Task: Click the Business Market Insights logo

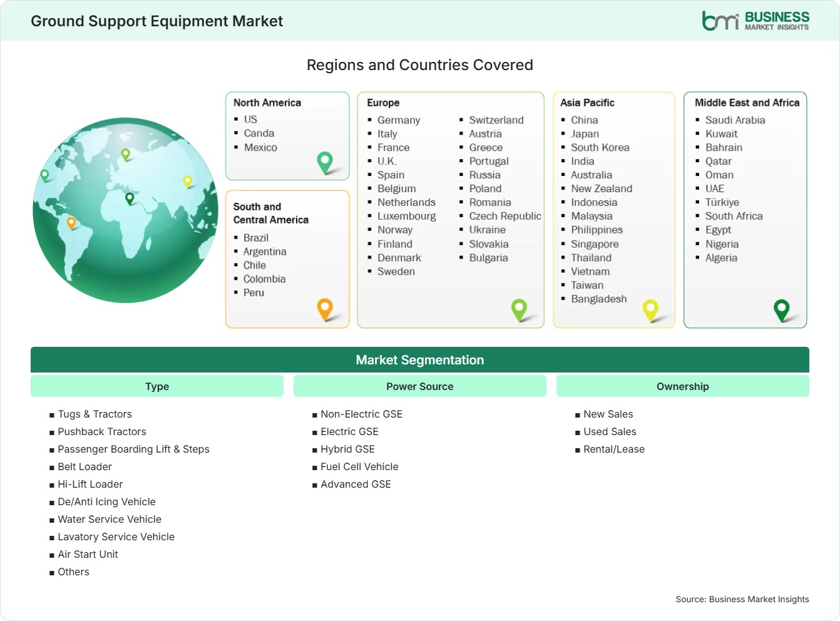Action: pos(755,21)
